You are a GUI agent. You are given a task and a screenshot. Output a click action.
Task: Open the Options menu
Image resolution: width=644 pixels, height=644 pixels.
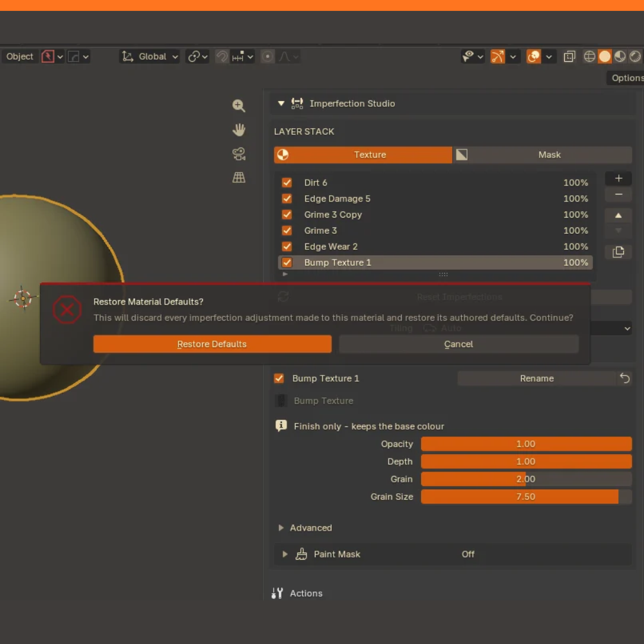627,78
